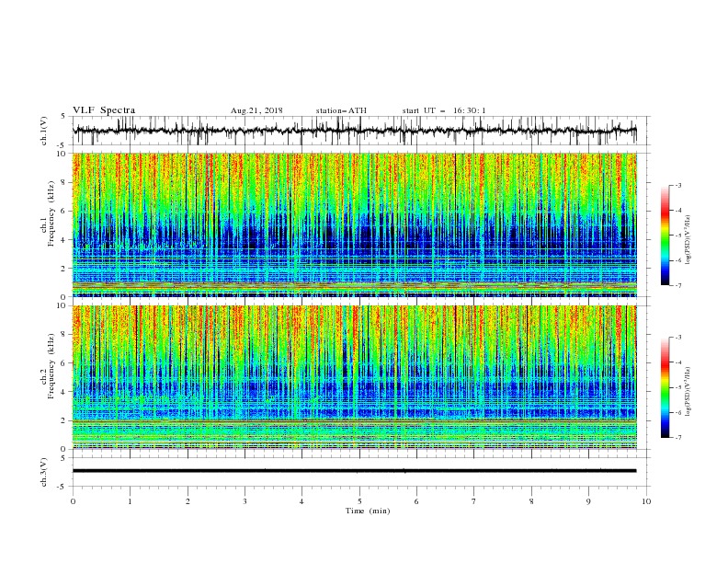Select the log(PSD) label beside ch.1 color bar
Viewport: 728px width, 563px height.
coord(688,240)
